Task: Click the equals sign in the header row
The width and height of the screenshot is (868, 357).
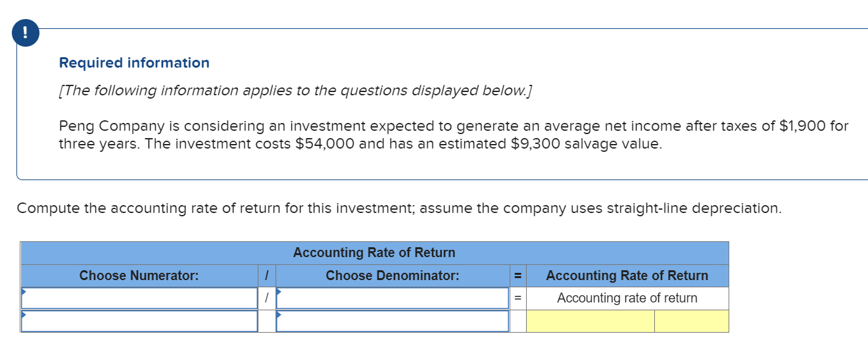Action: (x=518, y=275)
